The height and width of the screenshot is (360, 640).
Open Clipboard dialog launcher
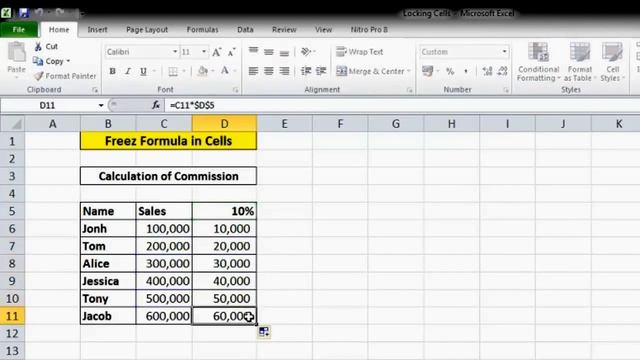click(x=95, y=90)
